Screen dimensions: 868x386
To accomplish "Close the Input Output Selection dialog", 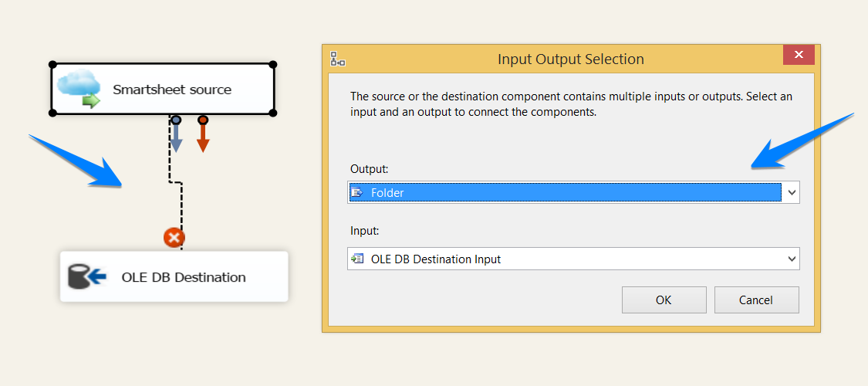I will [x=799, y=55].
